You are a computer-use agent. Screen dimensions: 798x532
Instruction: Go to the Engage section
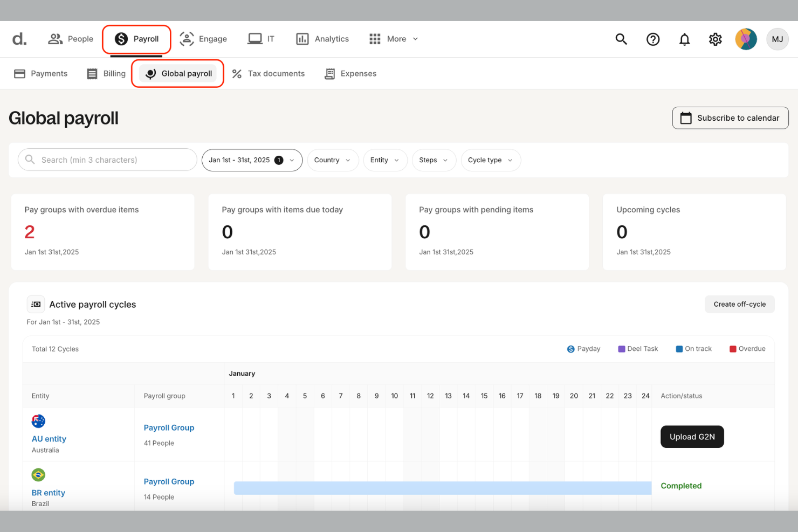203,39
